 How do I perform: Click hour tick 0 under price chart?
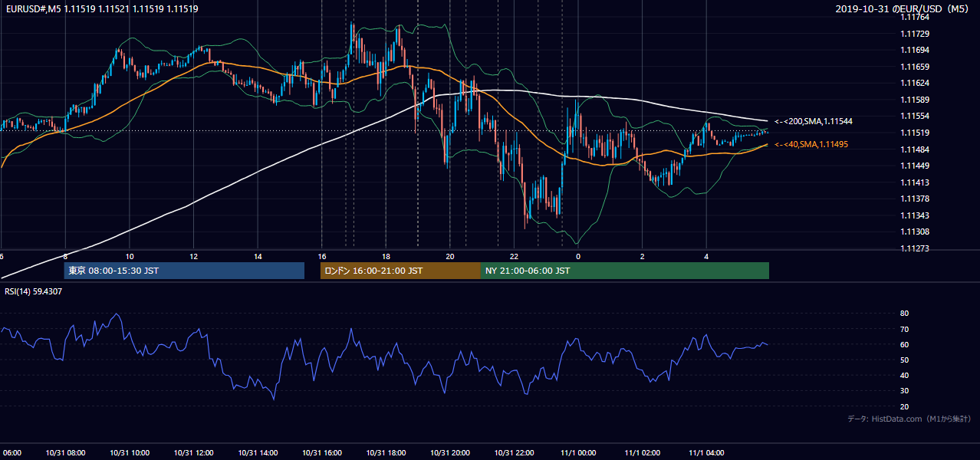point(578,257)
